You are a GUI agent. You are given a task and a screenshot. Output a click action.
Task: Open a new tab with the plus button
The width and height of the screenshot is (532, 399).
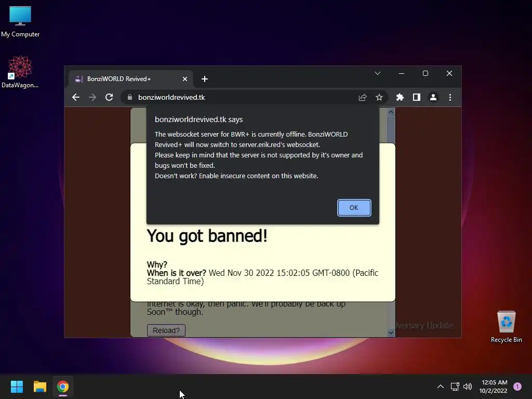(205, 79)
